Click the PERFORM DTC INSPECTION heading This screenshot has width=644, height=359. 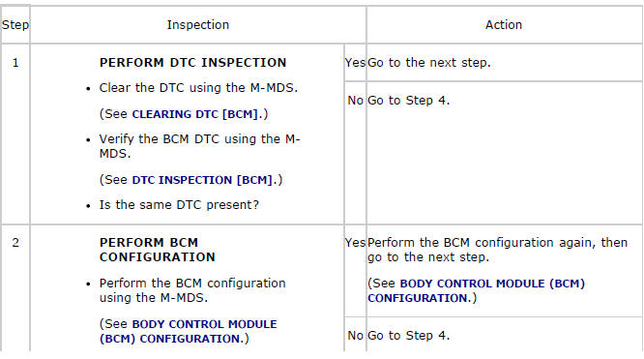(x=192, y=63)
